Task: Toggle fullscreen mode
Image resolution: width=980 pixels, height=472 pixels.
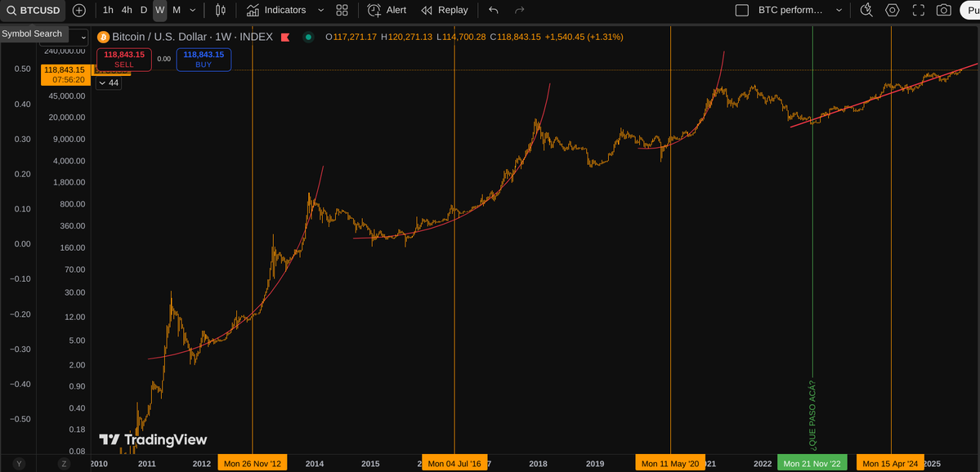Action: pyautogui.click(x=918, y=10)
